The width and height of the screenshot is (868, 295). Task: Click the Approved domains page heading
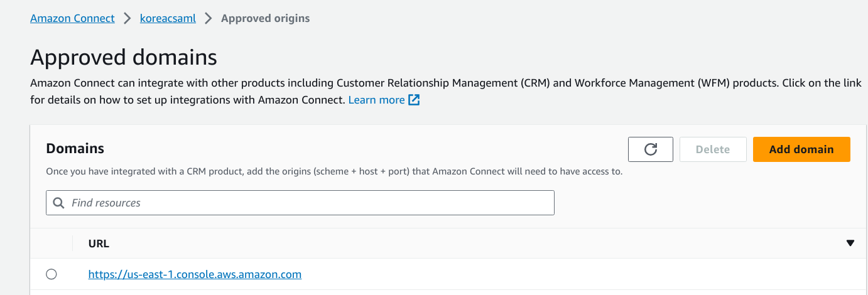(x=124, y=58)
